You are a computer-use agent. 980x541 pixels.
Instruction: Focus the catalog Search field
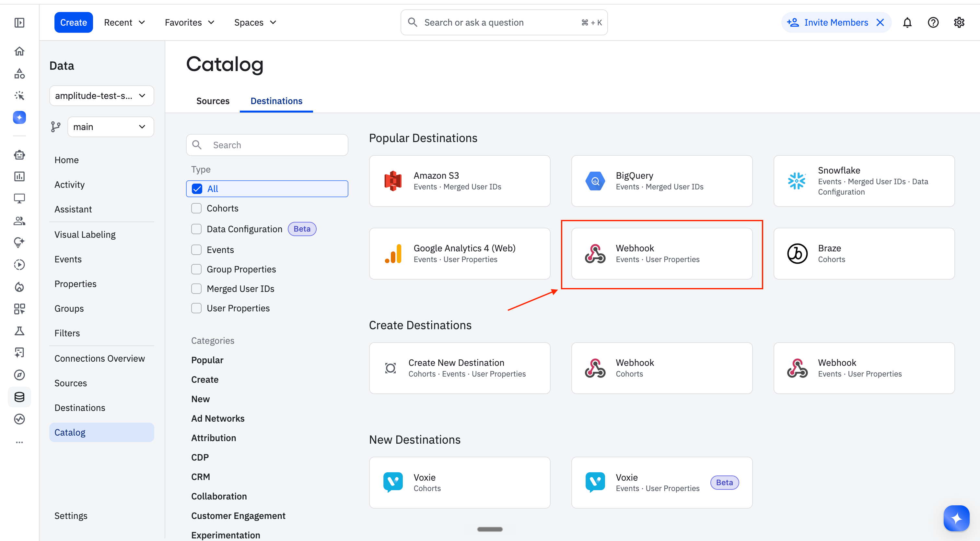pos(267,145)
